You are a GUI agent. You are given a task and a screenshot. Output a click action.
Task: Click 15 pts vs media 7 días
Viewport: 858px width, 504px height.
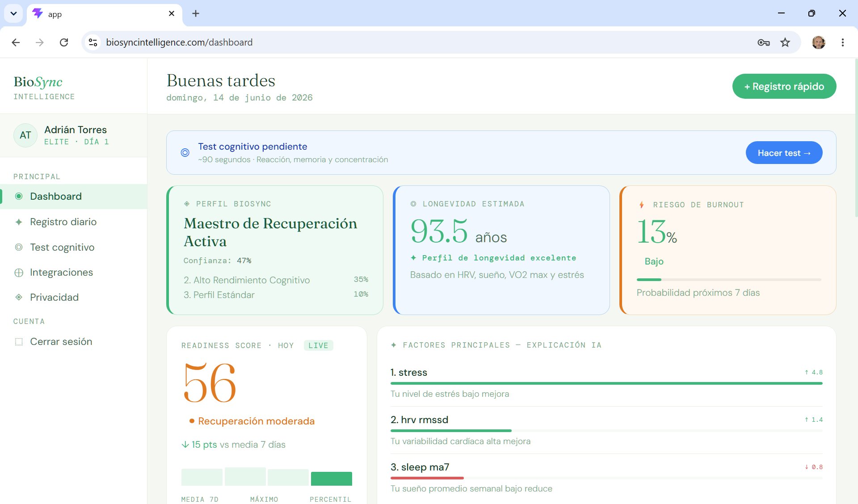click(233, 445)
